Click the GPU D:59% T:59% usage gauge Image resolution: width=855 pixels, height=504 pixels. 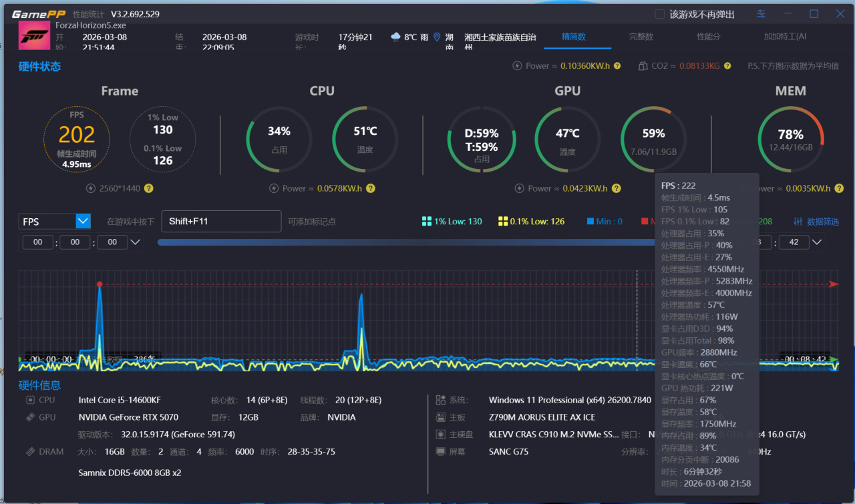pyautogui.click(x=482, y=139)
